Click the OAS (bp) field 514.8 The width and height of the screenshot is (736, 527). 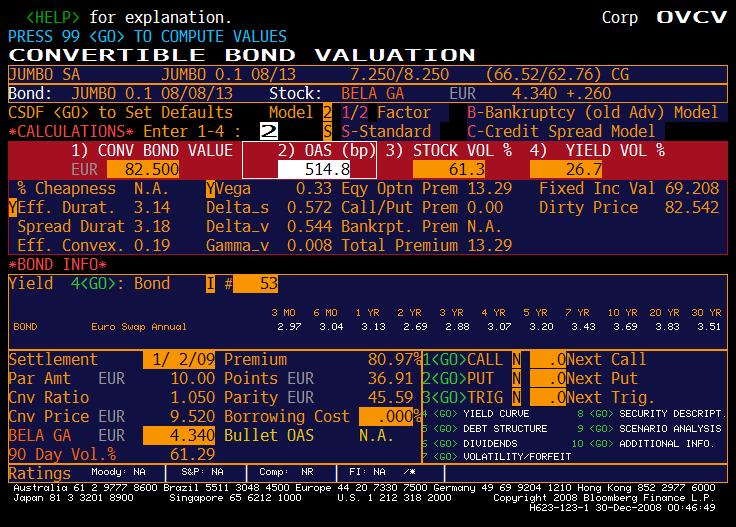pos(314,169)
